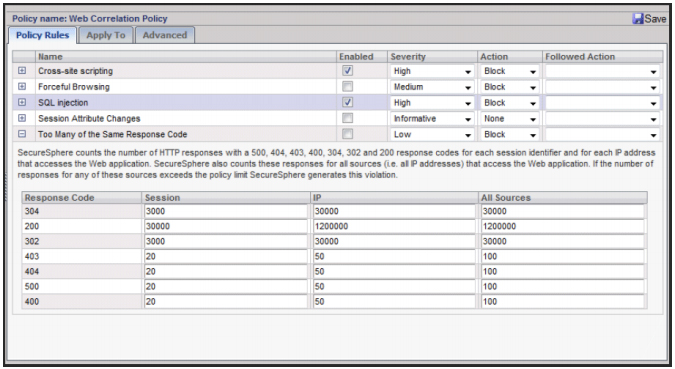This screenshot has height=369, width=675.
Task: Open Followed Action dropdown for Too Many Response Code
Action: coord(602,135)
